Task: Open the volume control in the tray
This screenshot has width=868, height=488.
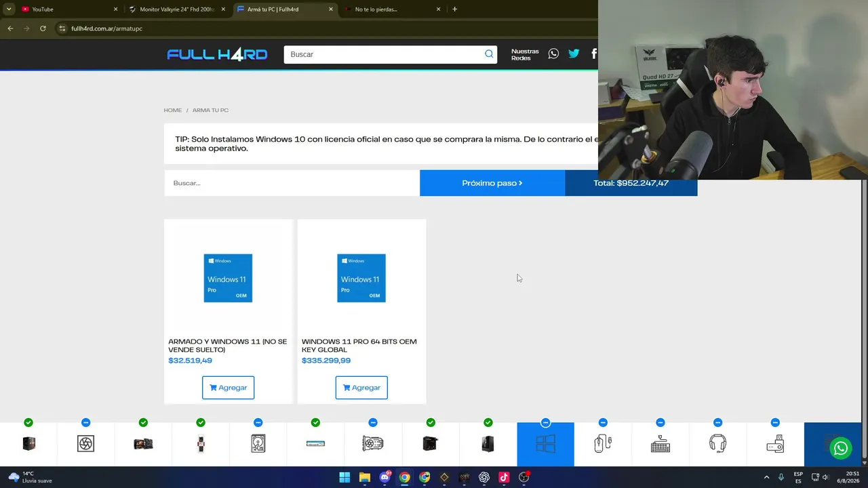Action: 826,477
